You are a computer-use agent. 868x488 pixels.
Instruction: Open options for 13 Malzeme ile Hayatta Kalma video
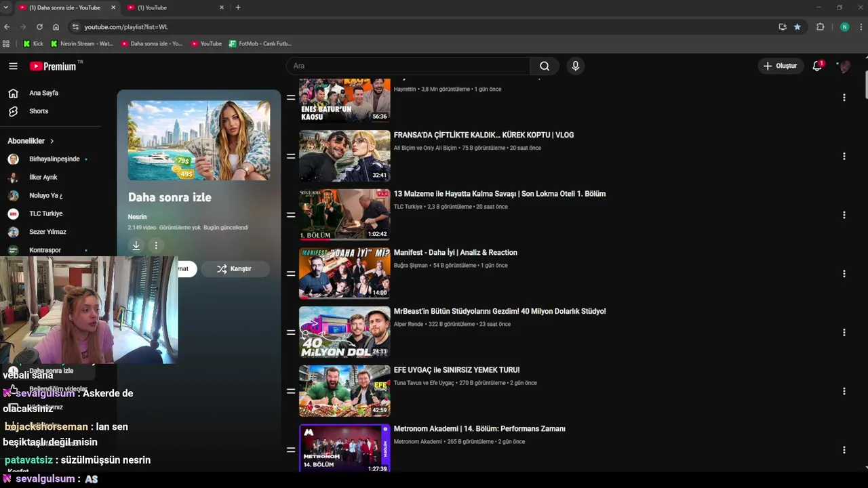coord(844,215)
